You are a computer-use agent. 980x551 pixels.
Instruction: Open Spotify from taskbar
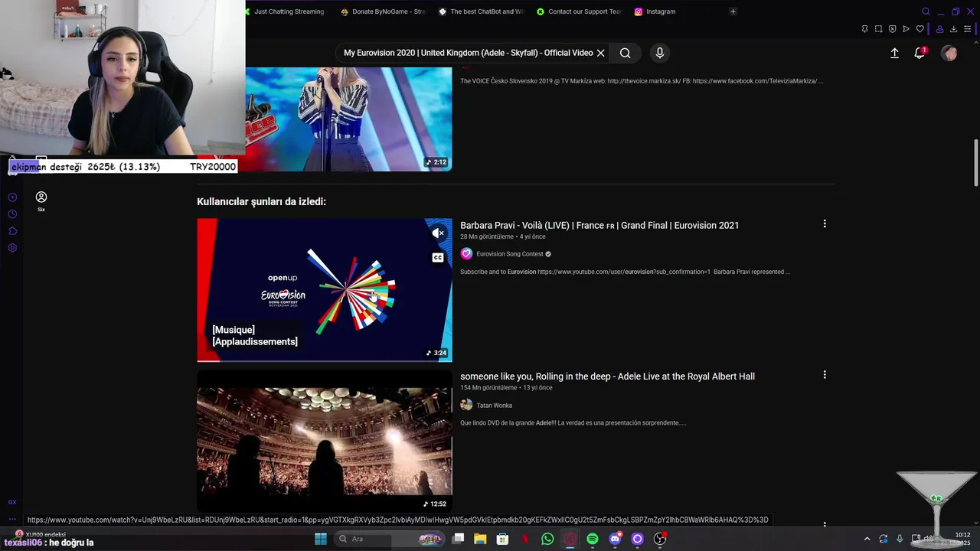click(x=593, y=539)
